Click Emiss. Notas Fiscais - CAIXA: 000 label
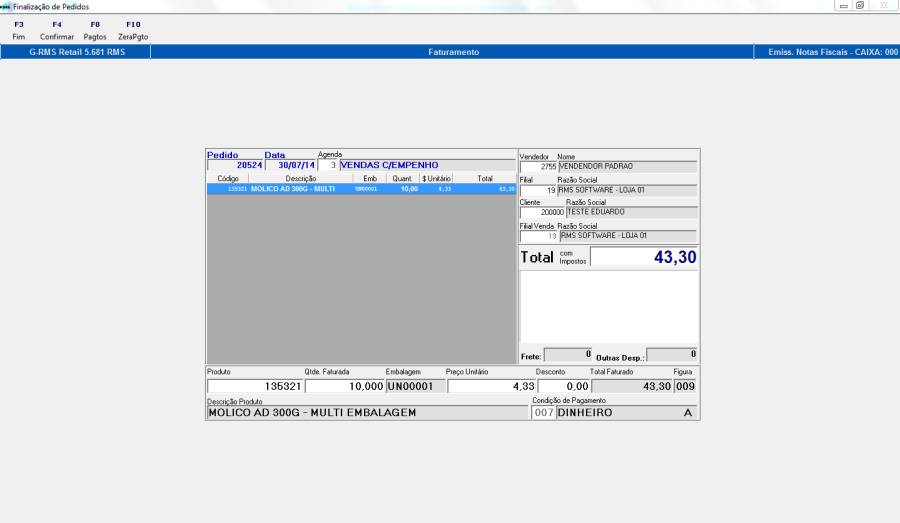Screen dimensions: 900x523 [833, 52]
